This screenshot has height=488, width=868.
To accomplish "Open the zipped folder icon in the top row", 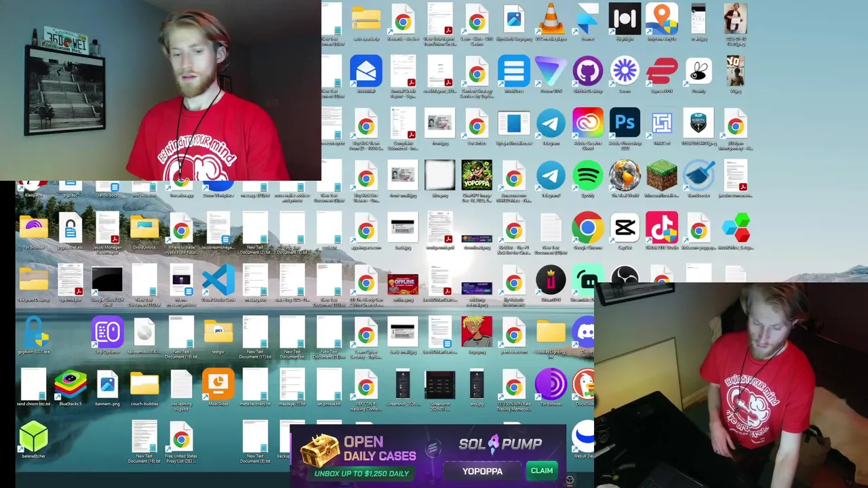I will [x=366, y=19].
